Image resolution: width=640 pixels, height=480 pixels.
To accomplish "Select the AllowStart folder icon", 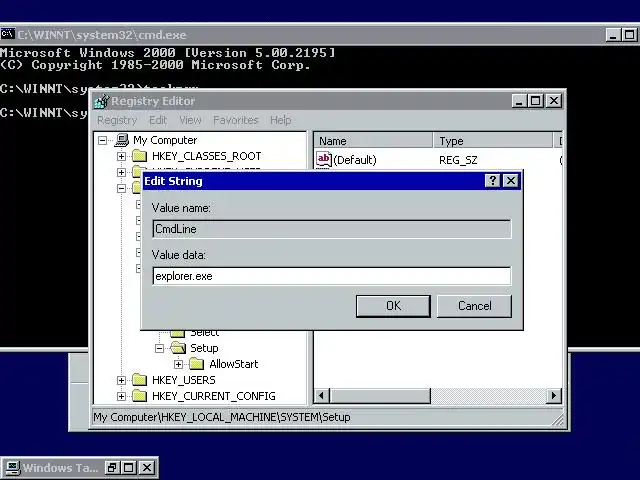I will coord(197,364).
